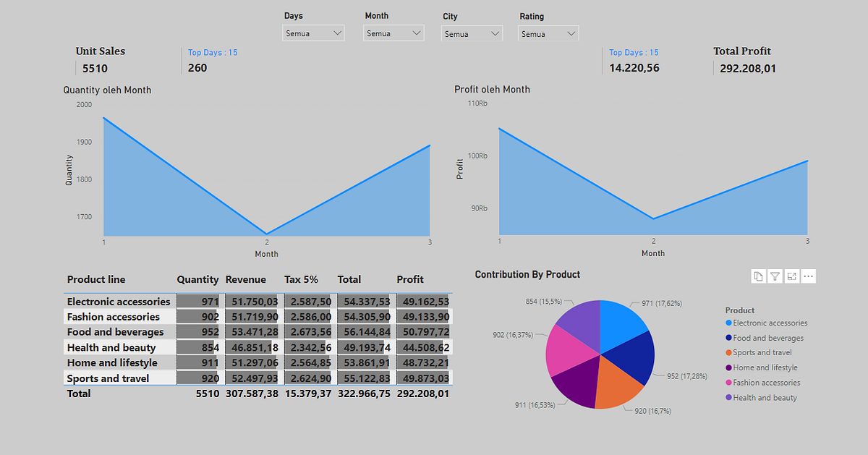The image size is (868, 455).
Task: Click the copy visual icon above the pie chart
Action: 758,276
